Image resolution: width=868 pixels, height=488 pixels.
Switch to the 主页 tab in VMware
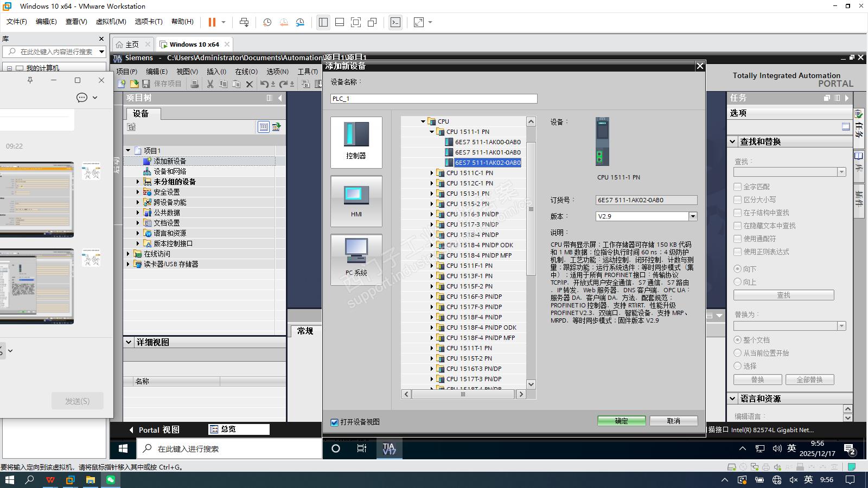pyautogui.click(x=132, y=44)
